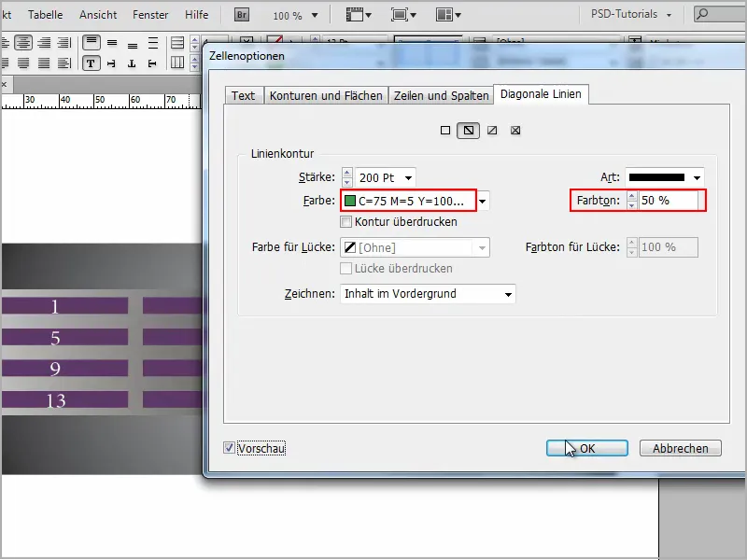Image resolution: width=747 pixels, height=560 pixels.
Task: Click justify with last line centered icon
Action: pos(22,63)
